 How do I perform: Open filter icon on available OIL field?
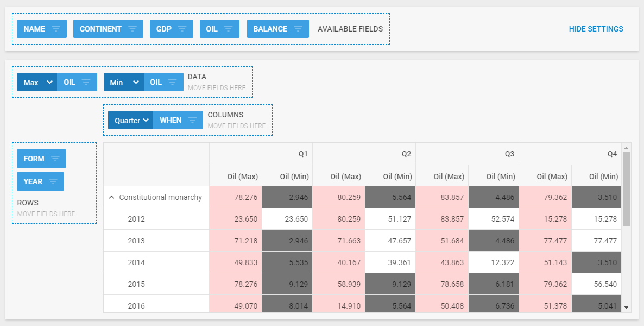pyautogui.click(x=229, y=29)
